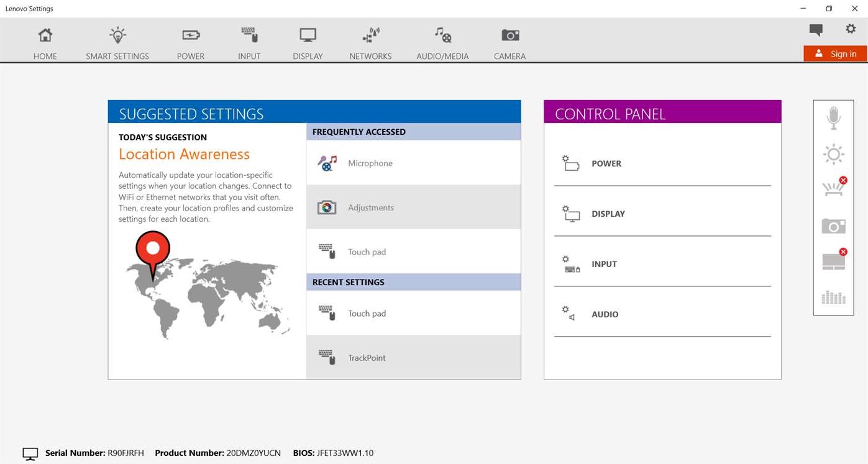
Task: Click the world map location image
Action: [208, 285]
